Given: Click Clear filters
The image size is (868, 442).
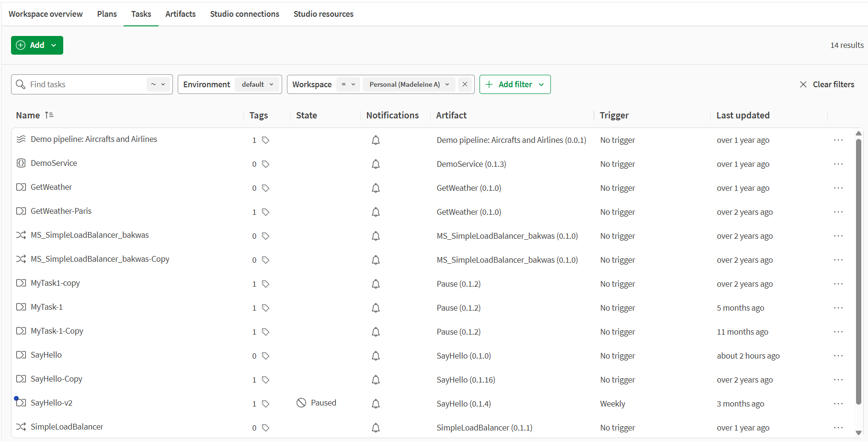Looking at the screenshot, I should tap(833, 84).
